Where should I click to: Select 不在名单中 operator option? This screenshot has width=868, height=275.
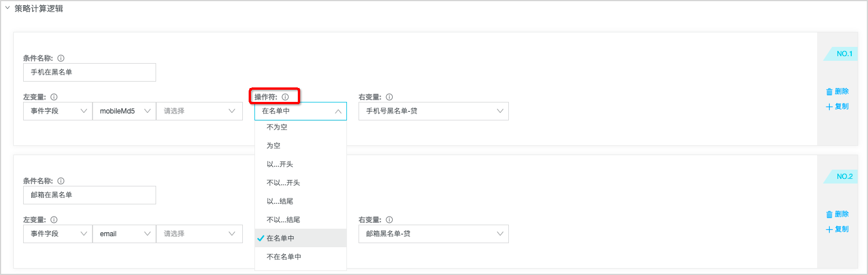(301, 256)
